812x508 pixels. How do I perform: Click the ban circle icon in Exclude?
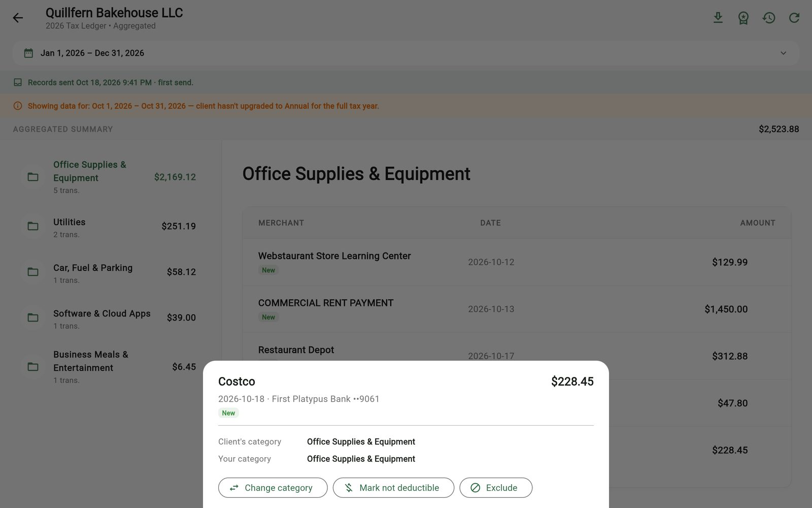pyautogui.click(x=475, y=488)
